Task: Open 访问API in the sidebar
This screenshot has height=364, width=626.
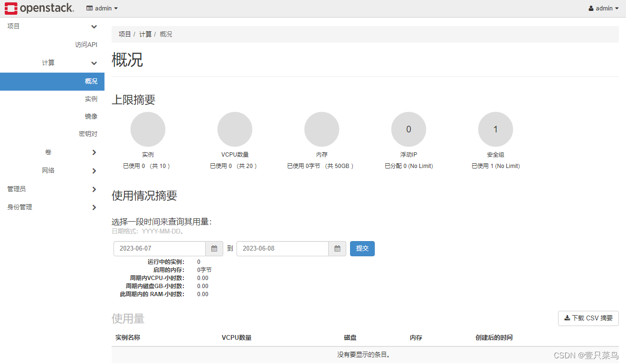Action: pos(86,45)
